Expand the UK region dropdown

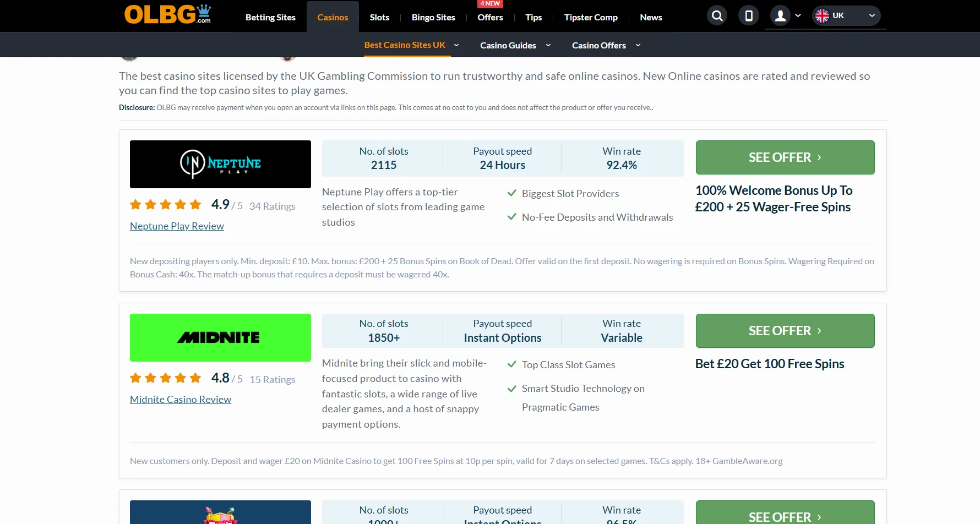click(872, 16)
